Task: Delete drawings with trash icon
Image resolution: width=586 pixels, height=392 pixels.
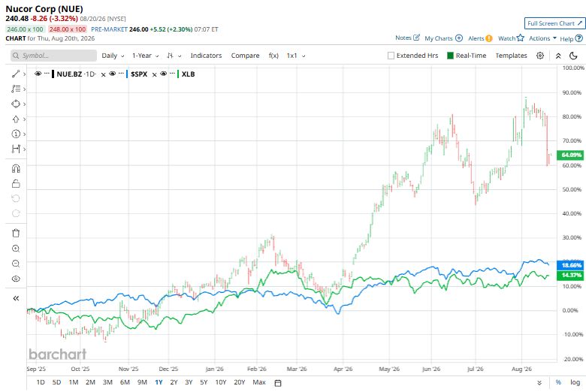Action: pos(16,234)
